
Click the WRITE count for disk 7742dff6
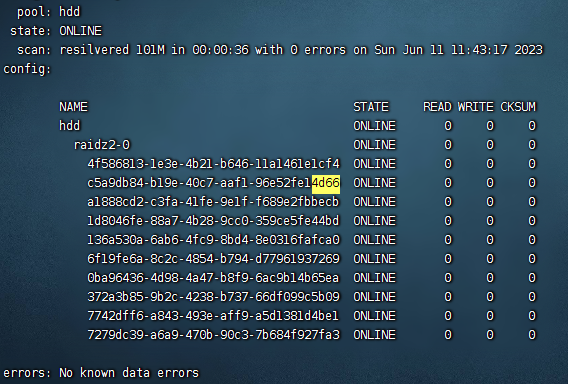[490, 316]
